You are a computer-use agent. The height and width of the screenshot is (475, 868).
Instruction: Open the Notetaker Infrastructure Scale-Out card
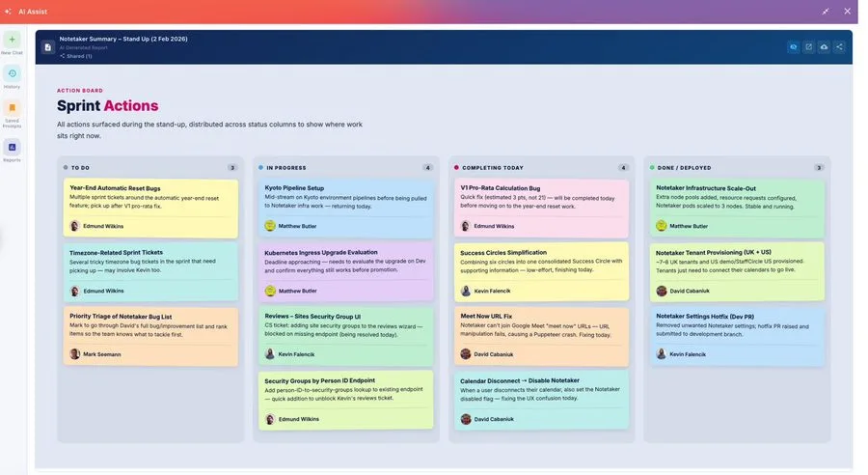click(737, 208)
